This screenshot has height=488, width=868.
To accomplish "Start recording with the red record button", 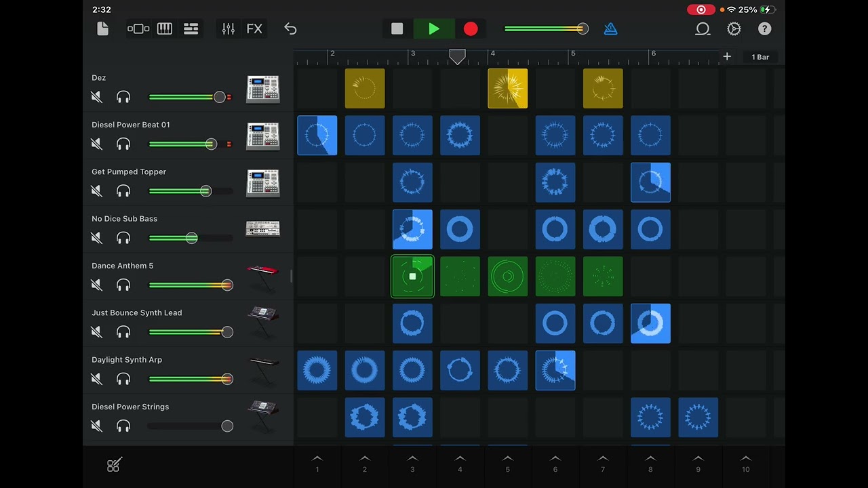I will click(x=471, y=28).
